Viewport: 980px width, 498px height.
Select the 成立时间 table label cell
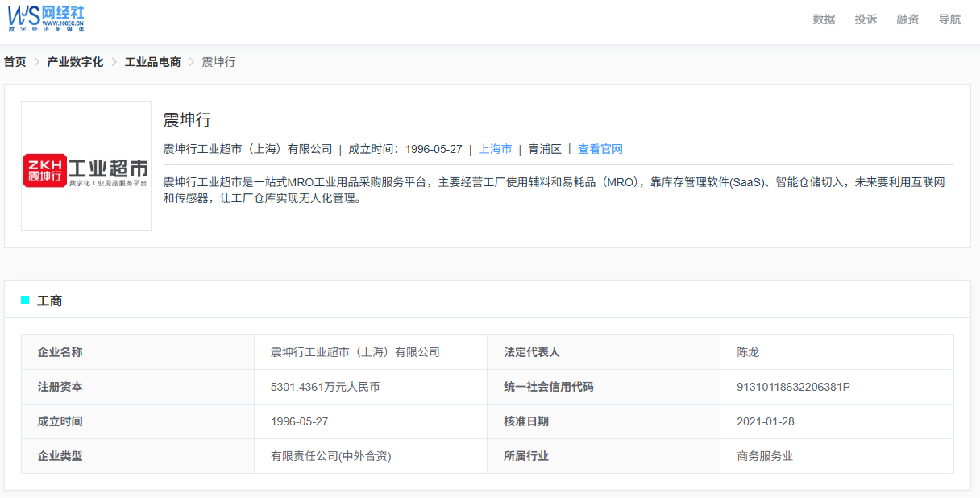tap(138, 421)
